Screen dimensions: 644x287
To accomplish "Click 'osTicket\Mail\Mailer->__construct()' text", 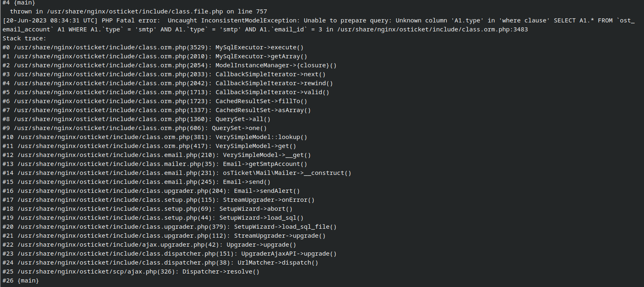I will (x=287, y=173).
